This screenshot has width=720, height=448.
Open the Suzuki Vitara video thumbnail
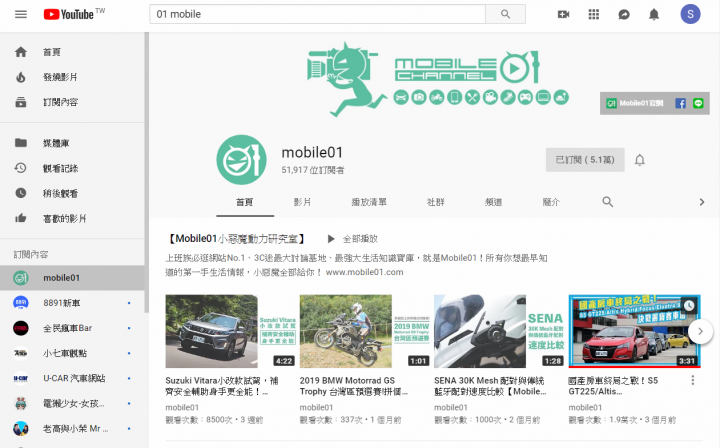231,331
